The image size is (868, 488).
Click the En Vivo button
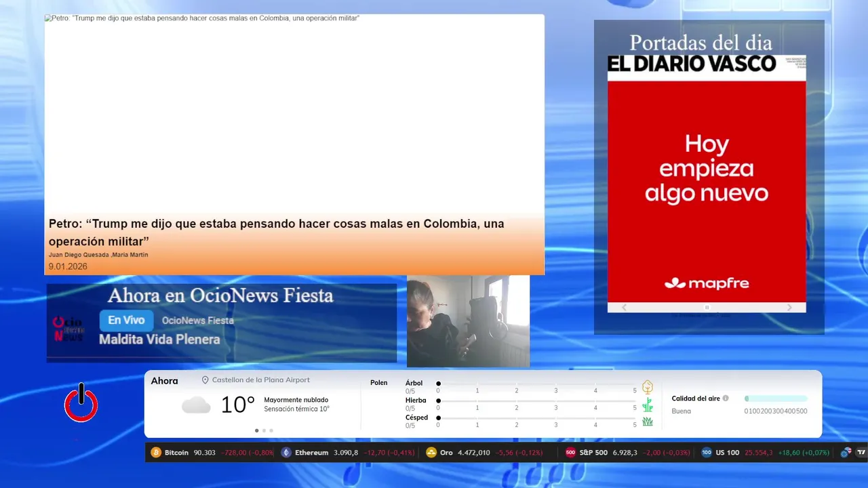[127, 321]
